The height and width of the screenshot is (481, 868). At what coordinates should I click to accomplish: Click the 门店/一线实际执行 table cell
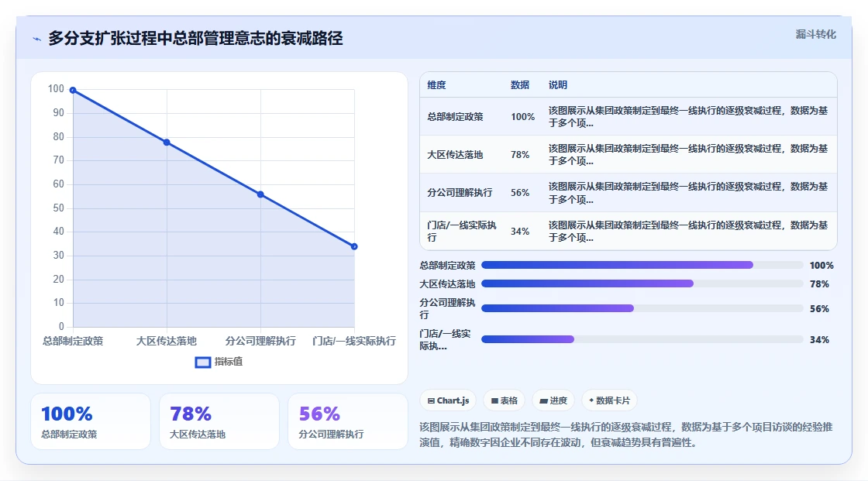tap(462, 232)
